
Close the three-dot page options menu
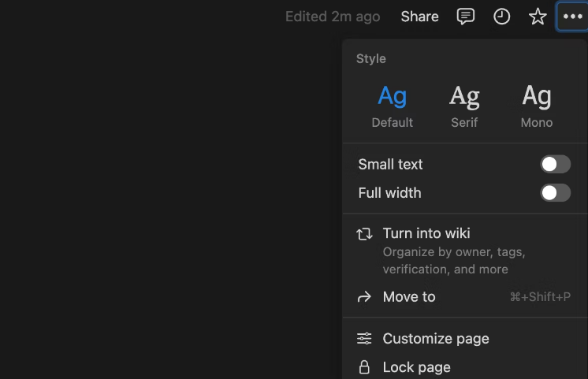[572, 17]
